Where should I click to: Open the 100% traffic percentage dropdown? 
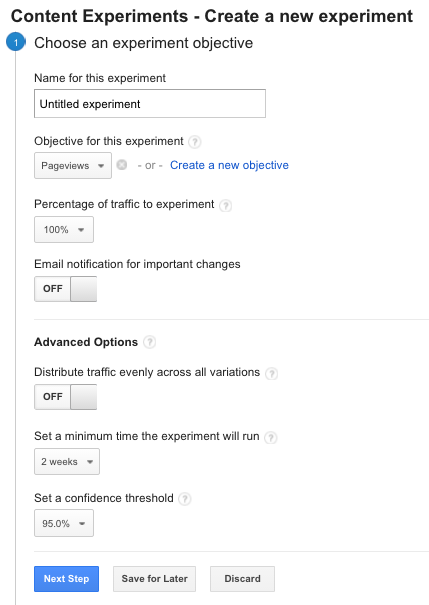click(64, 230)
